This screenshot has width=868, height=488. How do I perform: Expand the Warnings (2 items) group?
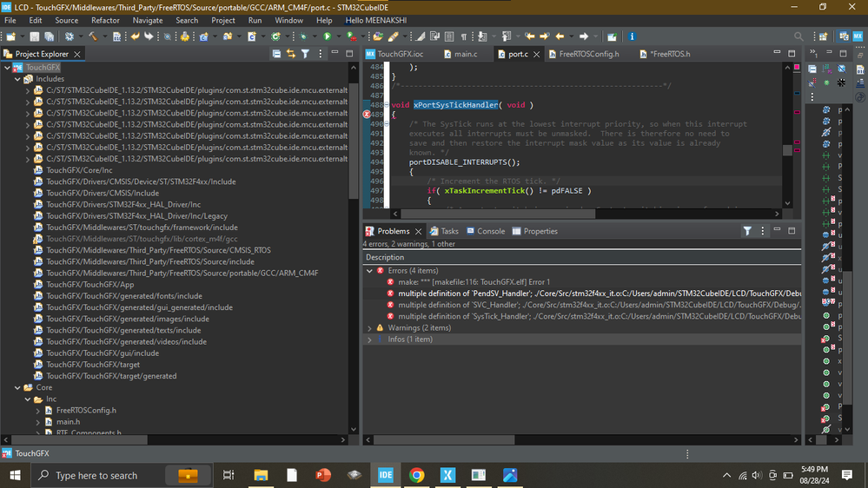pos(370,328)
